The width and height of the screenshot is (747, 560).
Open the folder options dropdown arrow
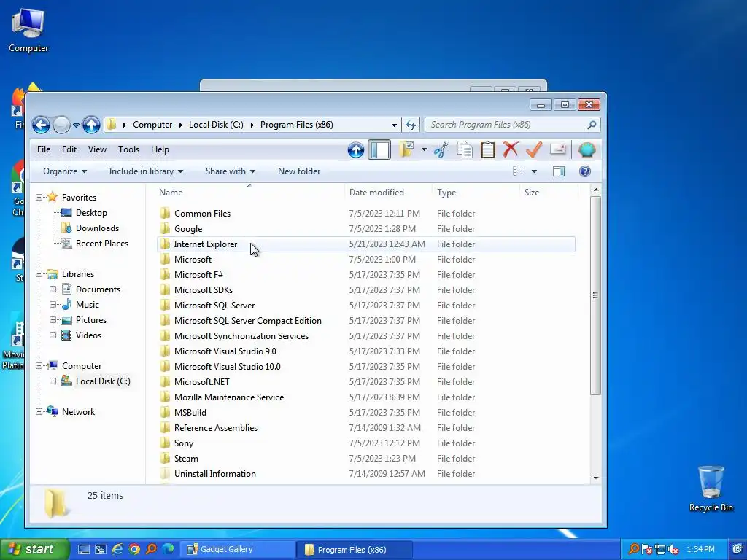click(x=424, y=150)
